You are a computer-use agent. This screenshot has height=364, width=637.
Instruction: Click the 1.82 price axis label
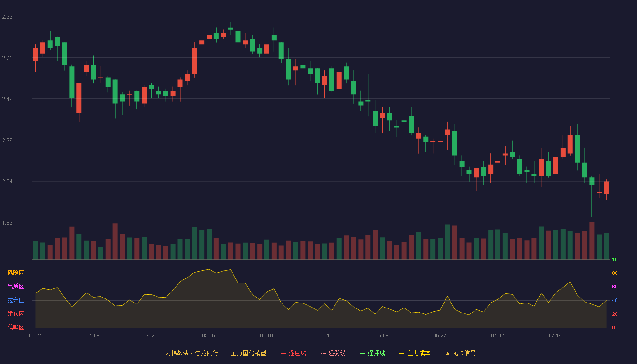point(7,223)
